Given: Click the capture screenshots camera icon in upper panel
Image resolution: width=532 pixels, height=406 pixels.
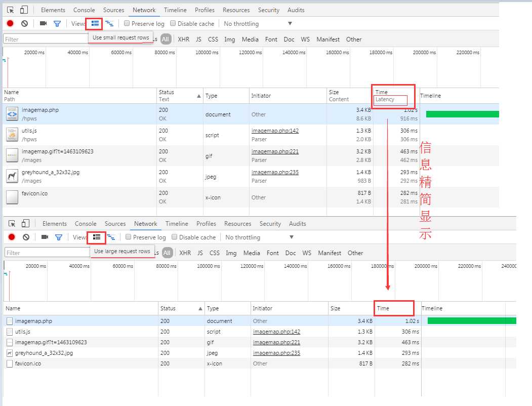Looking at the screenshot, I should click(43, 23).
